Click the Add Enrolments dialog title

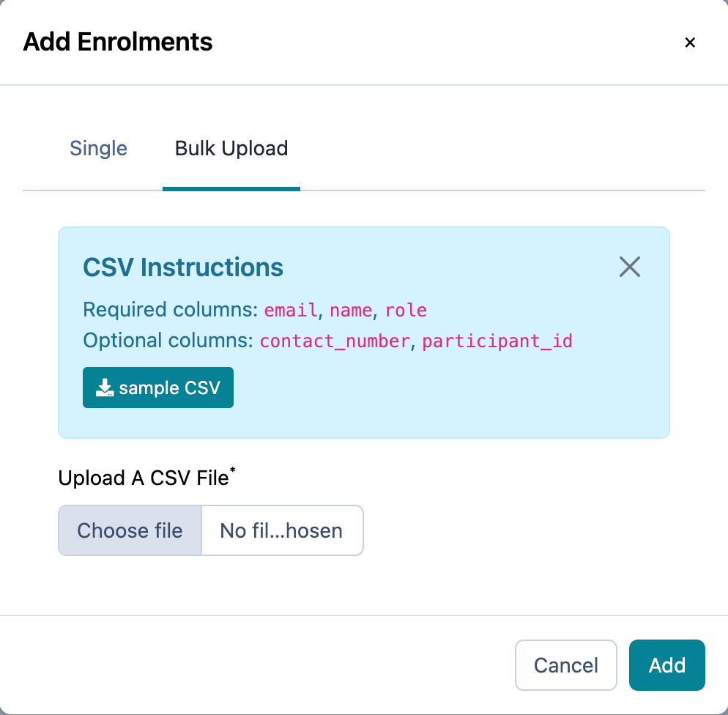coord(118,42)
